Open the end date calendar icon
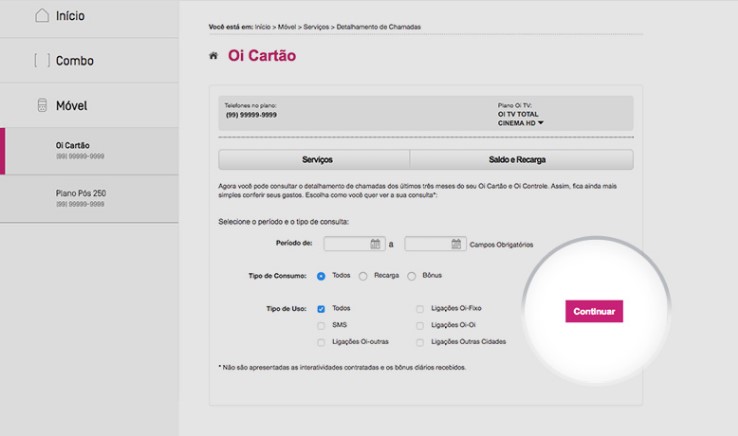This screenshot has height=436, width=738. coord(456,243)
